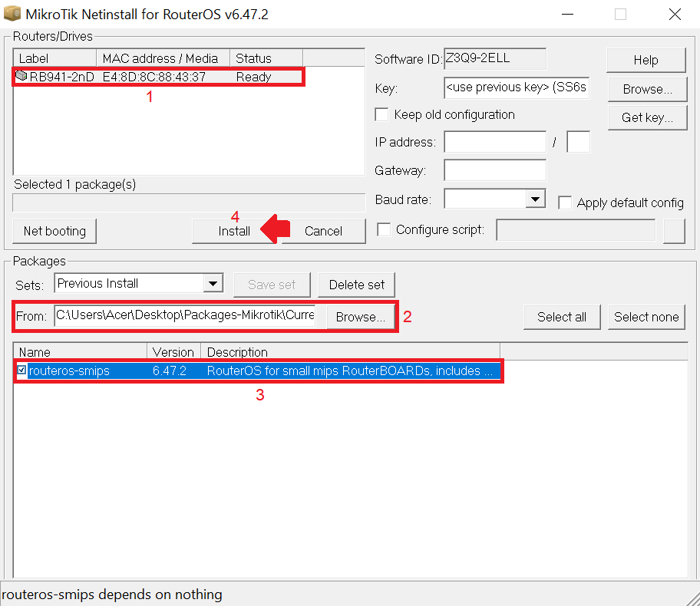
Task: Click the RouterOS for small mips description
Action: [x=350, y=371]
